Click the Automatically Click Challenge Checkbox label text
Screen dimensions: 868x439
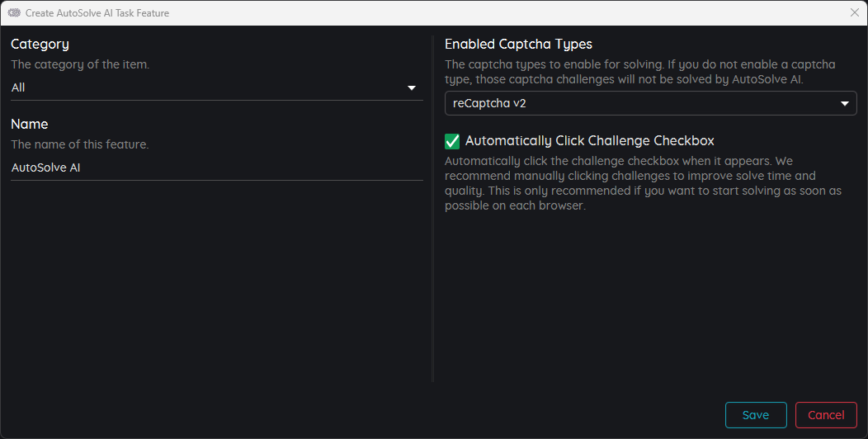[590, 140]
